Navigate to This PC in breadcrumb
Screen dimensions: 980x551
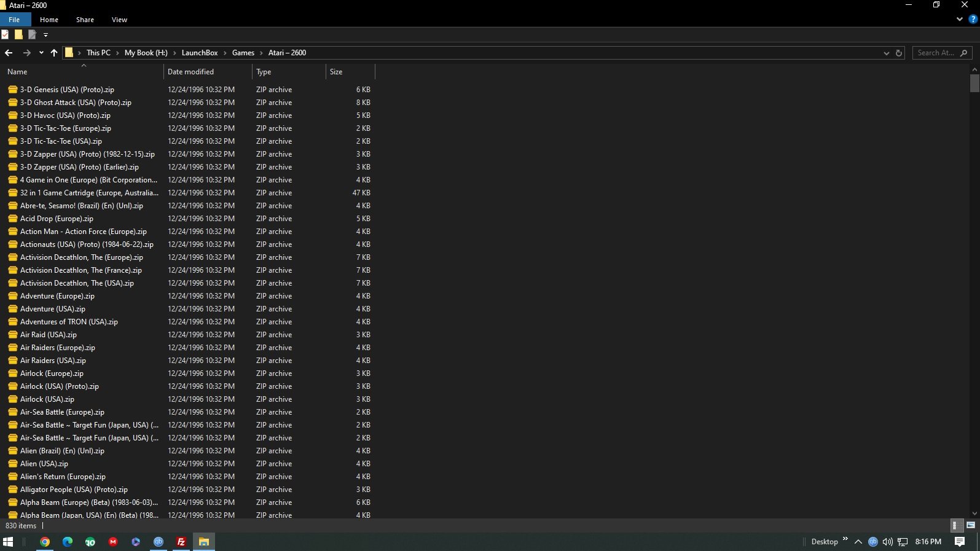[x=98, y=53]
